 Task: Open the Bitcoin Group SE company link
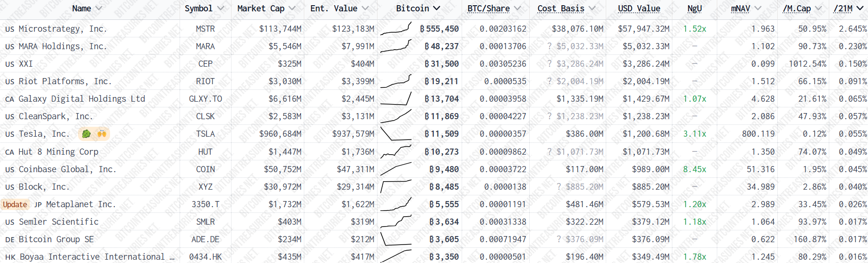tap(56, 239)
